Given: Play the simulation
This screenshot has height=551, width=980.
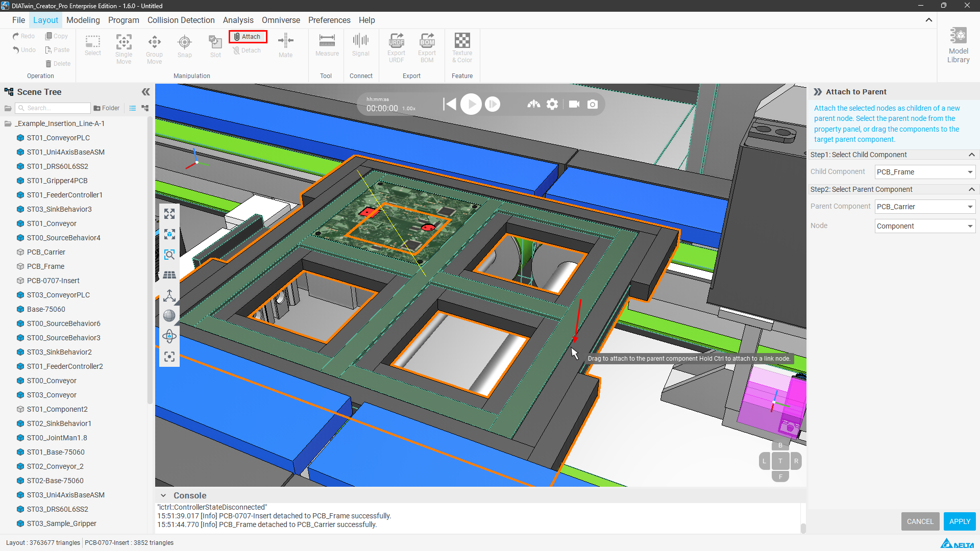Looking at the screenshot, I should click(x=471, y=104).
